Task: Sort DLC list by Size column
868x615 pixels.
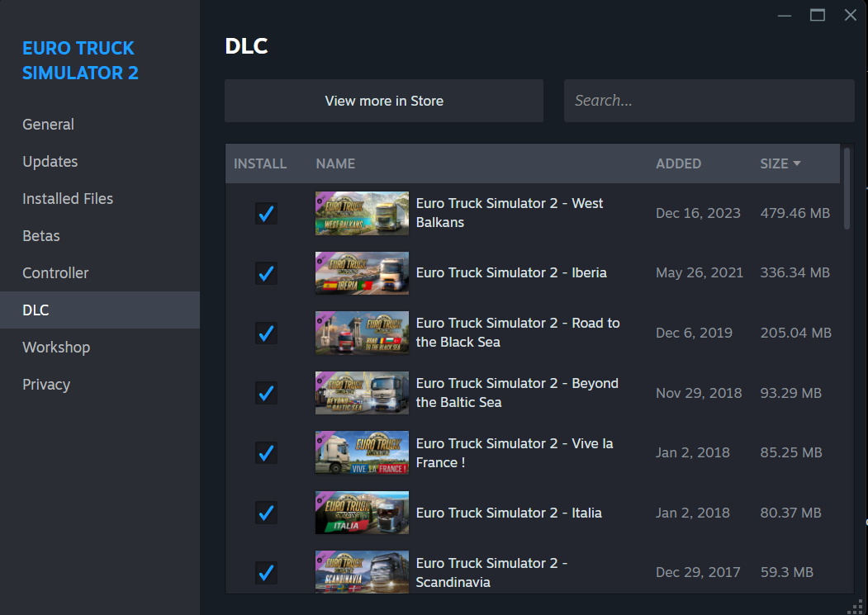Action: click(780, 163)
